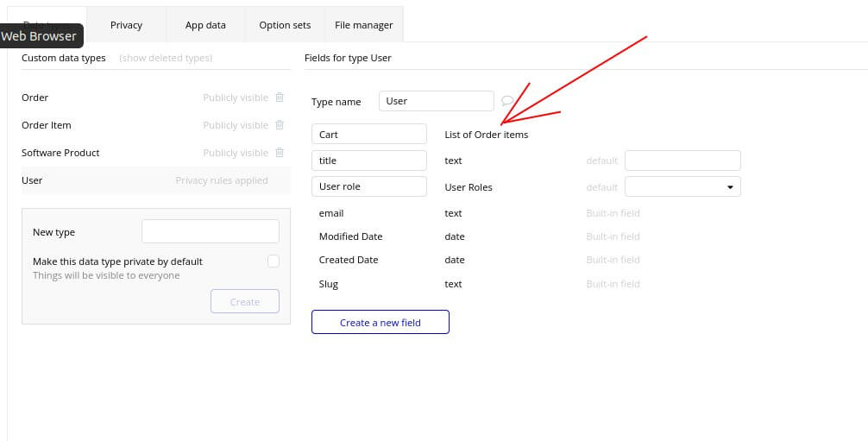
Task: Click 'Create a new field' button
Action: pos(380,323)
